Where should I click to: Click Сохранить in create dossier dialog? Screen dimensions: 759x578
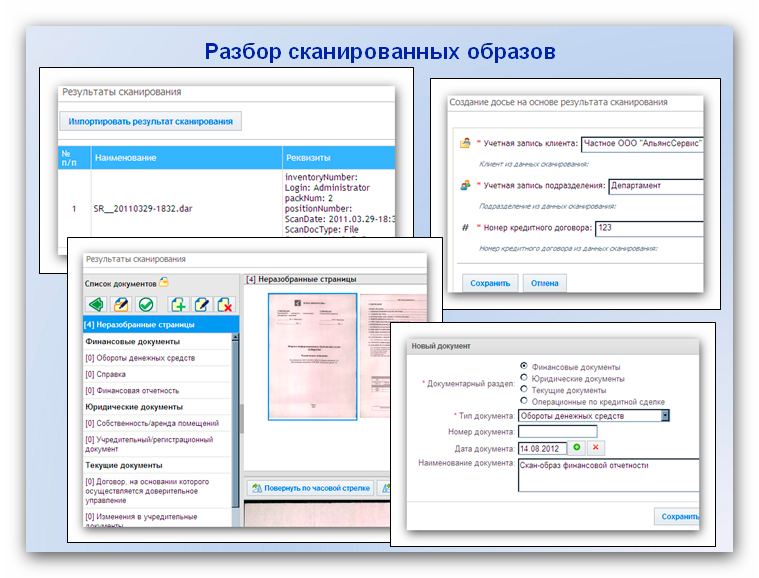click(490, 283)
